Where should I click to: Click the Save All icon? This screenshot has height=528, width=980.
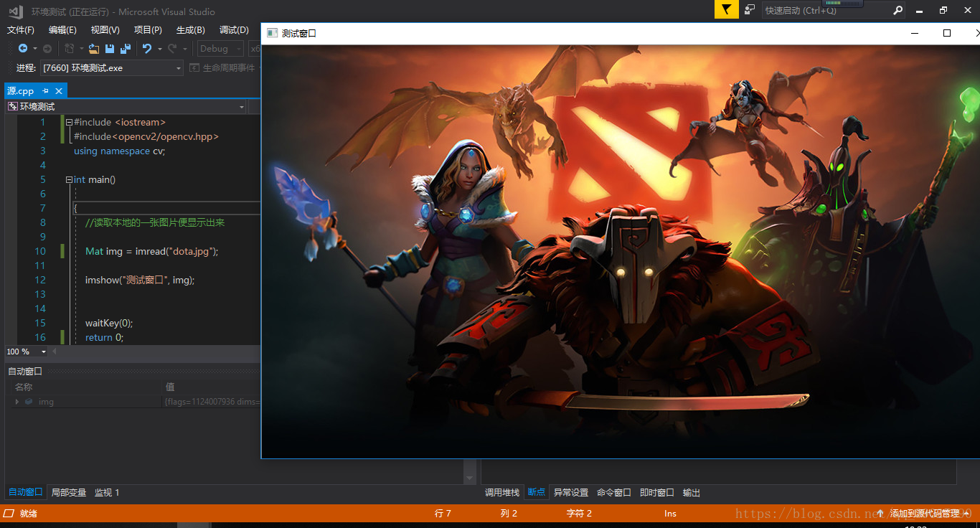click(x=126, y=48)
